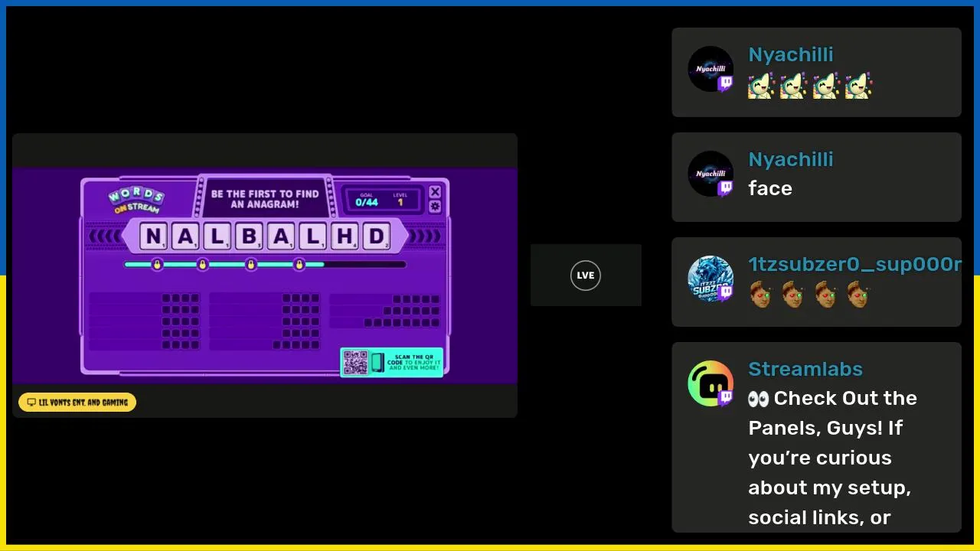This screenshot has width=980, height=551.
Task: Click the QR code image
Action: click(x=355, y=363)
